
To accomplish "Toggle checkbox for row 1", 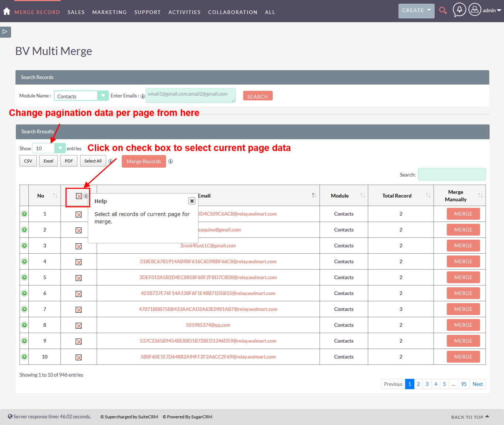I will 79,215.
